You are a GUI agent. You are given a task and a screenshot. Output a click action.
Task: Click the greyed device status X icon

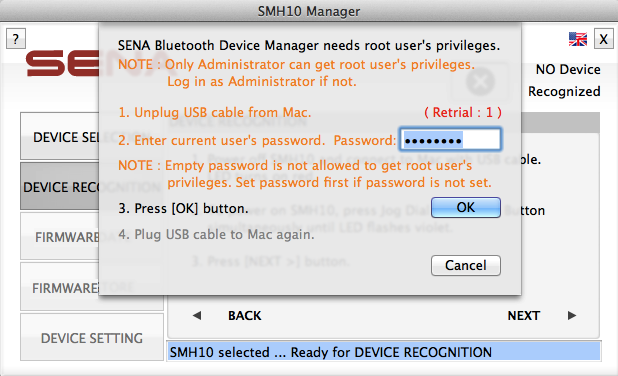point(480,82)
